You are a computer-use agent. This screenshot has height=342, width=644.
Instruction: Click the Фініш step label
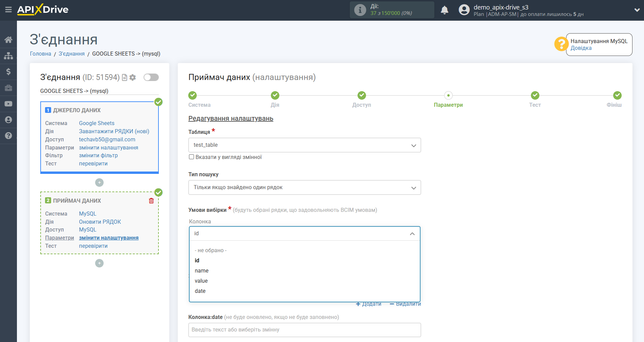pos(614,105)
